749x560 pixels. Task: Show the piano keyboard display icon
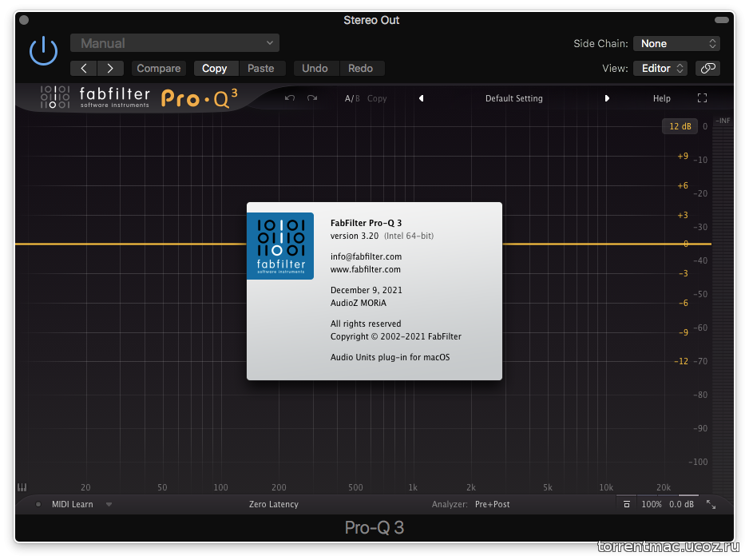point(22,487)
